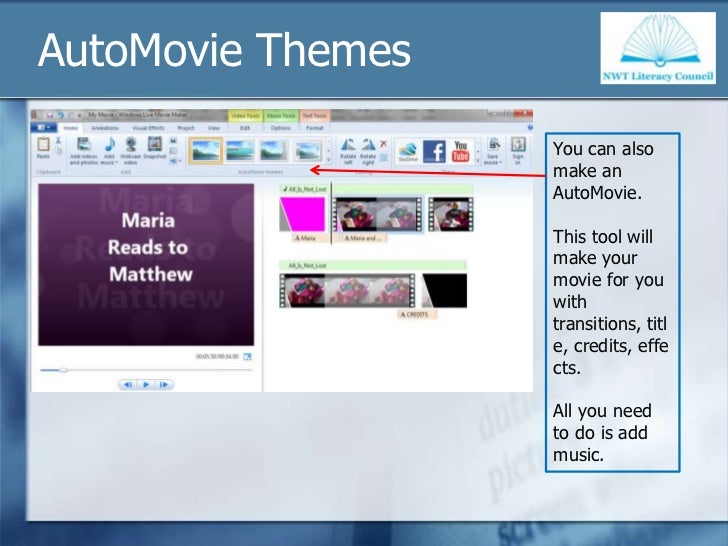Select the black credits clip
728x546 pixels.
444,291
